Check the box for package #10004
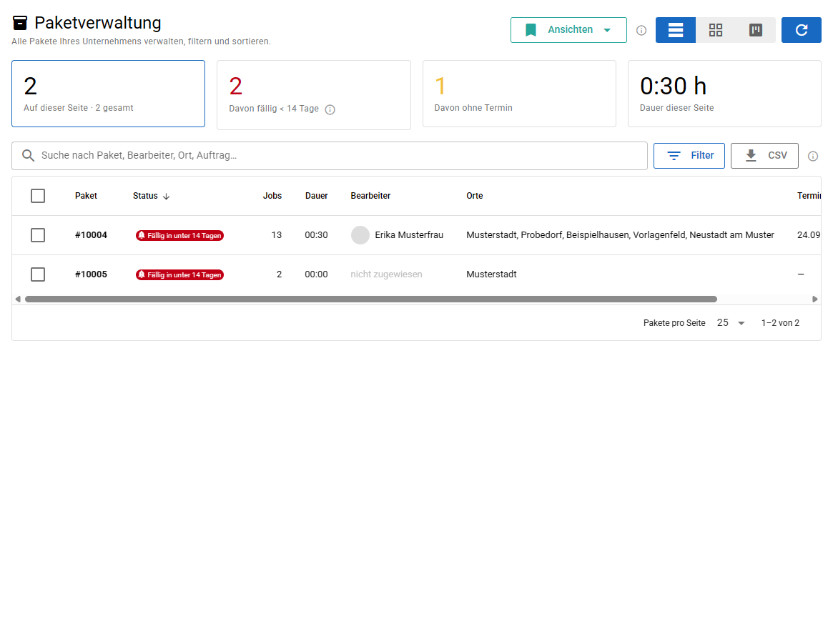The height and width of the screenshot is (644, 833). pos(38,235)
